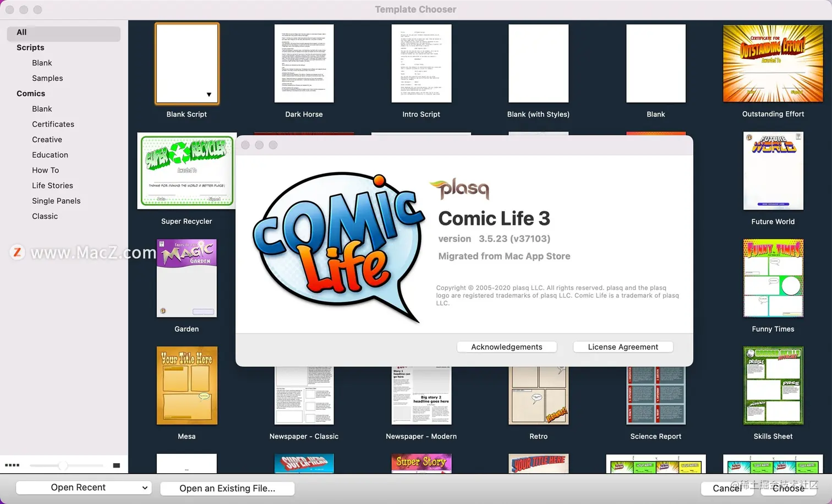
Task: Select All in the sidebar
Action: [x=64, y=32]
